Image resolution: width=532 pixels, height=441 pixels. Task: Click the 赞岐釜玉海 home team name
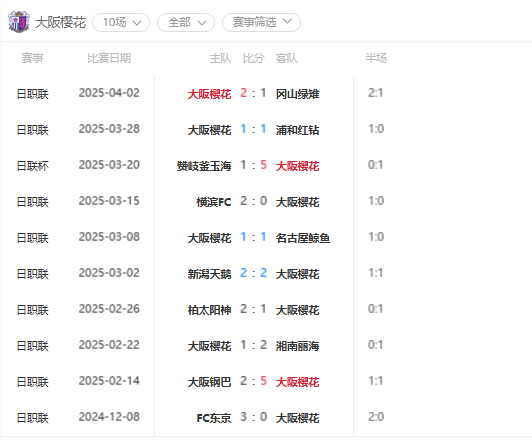(204, 166)
